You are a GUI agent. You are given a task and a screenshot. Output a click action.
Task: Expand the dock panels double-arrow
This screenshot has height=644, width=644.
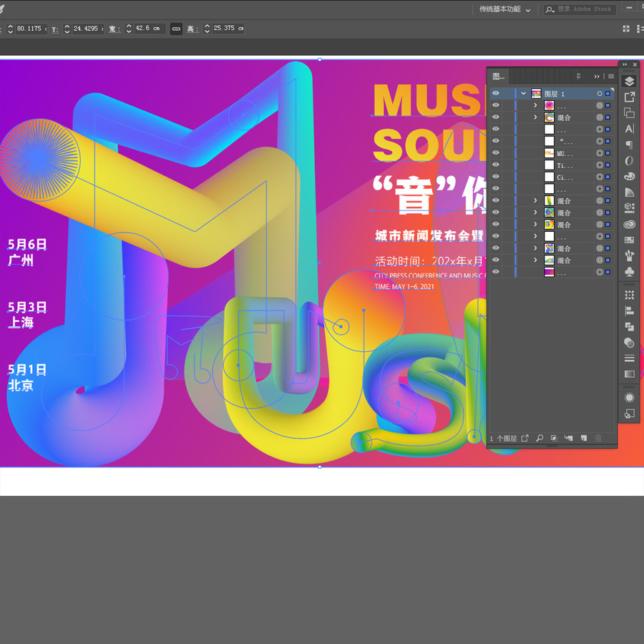pyautogui.click(x=625, y=64)
